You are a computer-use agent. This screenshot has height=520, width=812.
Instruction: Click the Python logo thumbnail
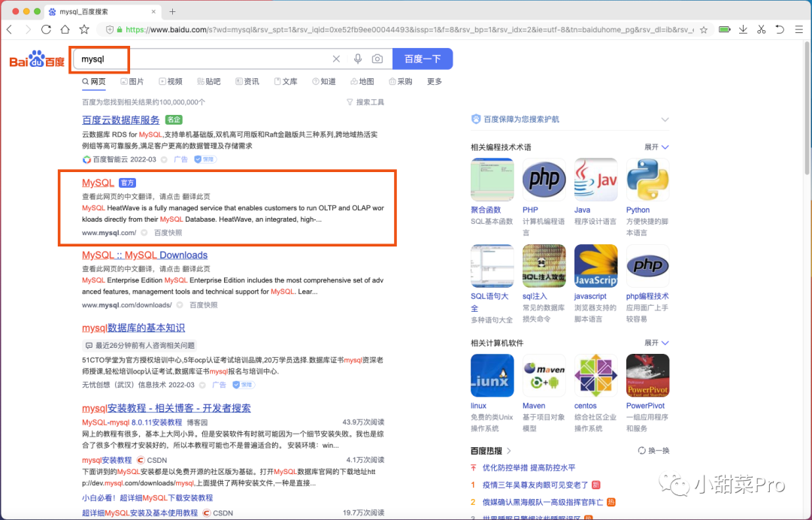[x=647, y=180]
